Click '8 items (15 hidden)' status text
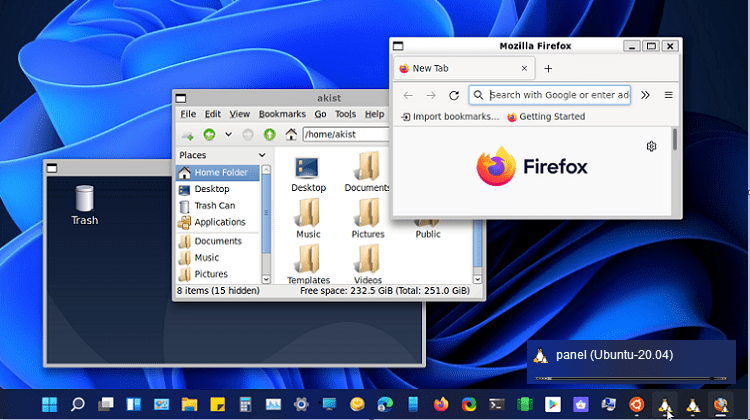The height and width of the screenshot is (420, 750). click(x=218, y=290)
